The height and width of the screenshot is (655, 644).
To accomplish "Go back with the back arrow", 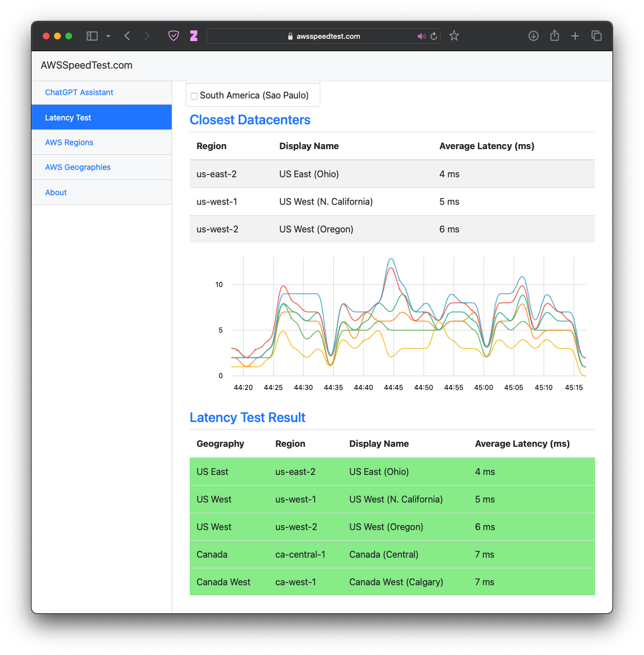I will (x=127, y=36).
